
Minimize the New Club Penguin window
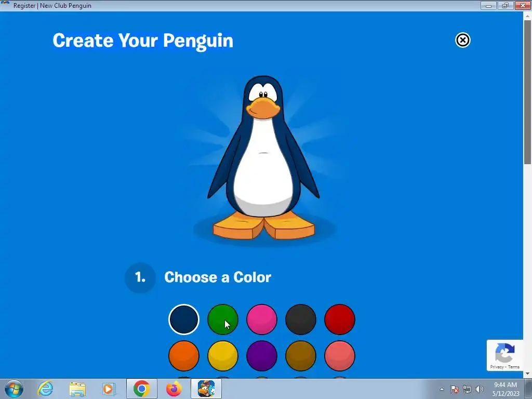(x=488, y=5)
